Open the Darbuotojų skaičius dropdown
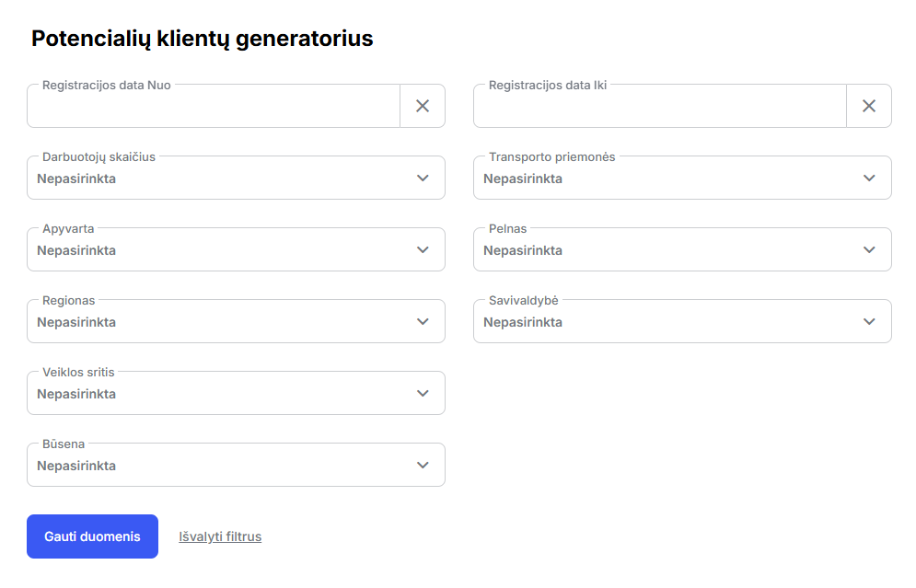Viewport: 916px width, 588px height. (221, 179)
